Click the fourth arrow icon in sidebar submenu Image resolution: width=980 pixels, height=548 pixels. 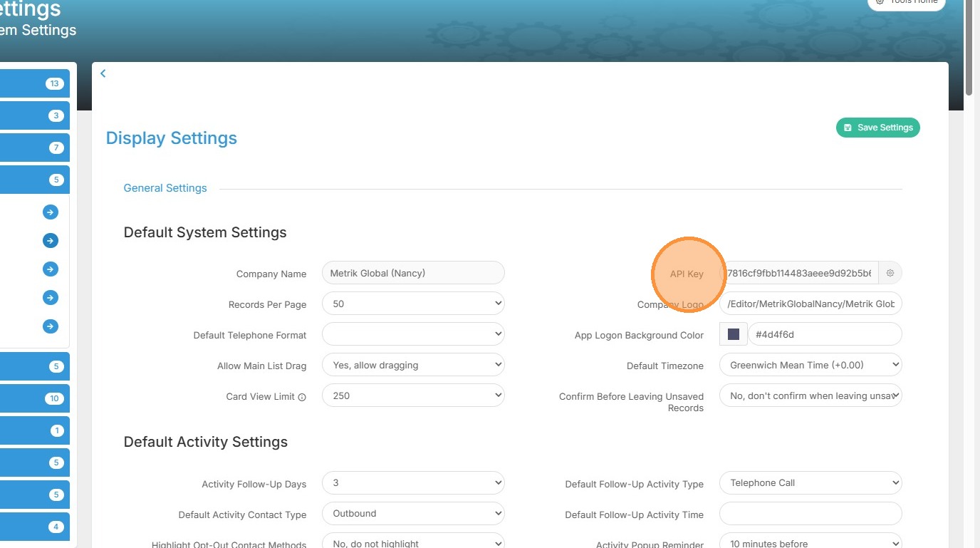(50, 297)
